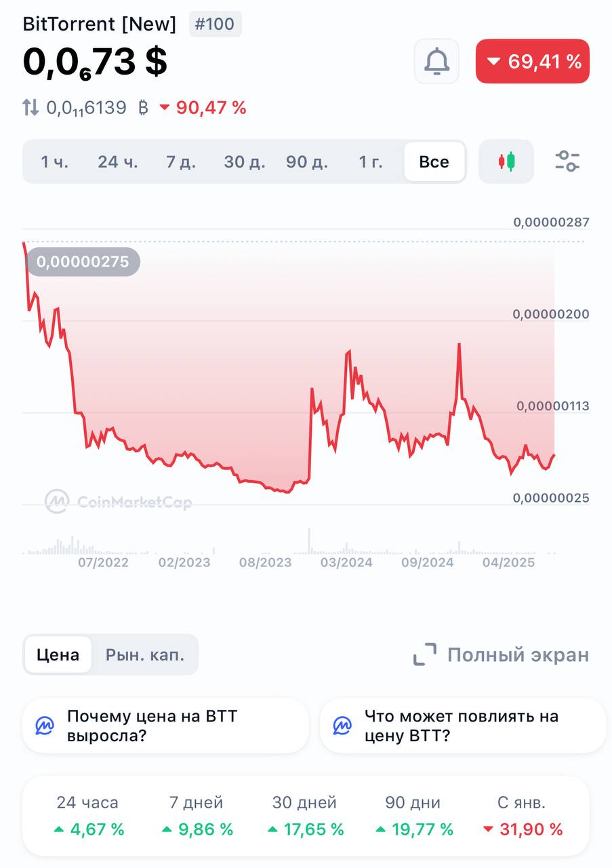612x868 pixels.
Task: Choose the 30 д. range
Action: 245,162
